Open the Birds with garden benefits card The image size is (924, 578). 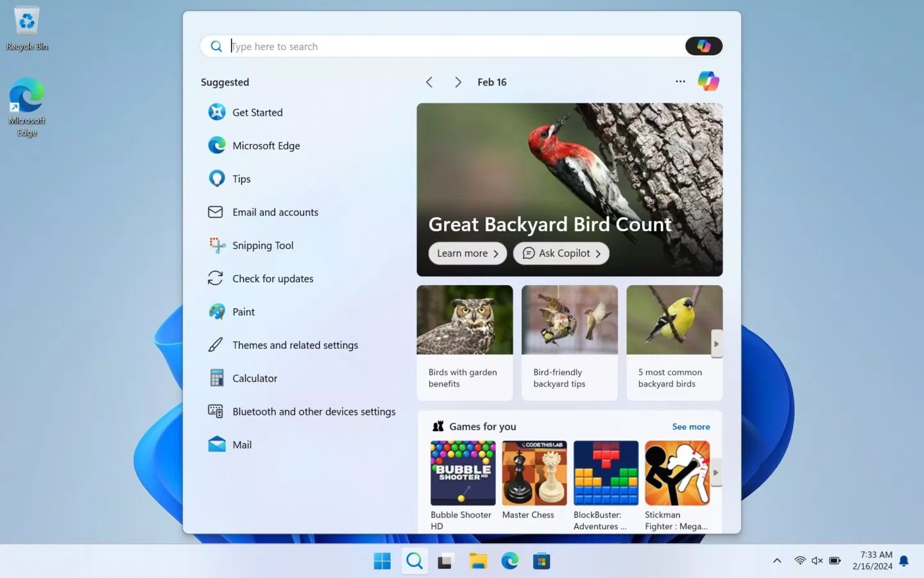click(x=465, y=343)
